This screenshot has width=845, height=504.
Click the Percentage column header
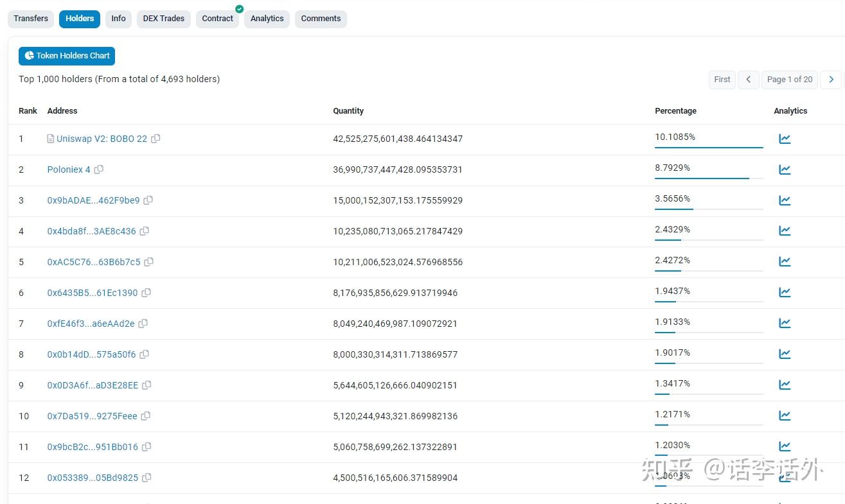pos(675,111)
